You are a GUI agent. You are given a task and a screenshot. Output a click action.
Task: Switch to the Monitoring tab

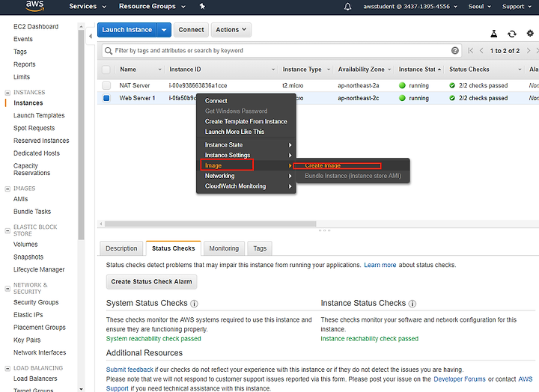click(224, 248)
